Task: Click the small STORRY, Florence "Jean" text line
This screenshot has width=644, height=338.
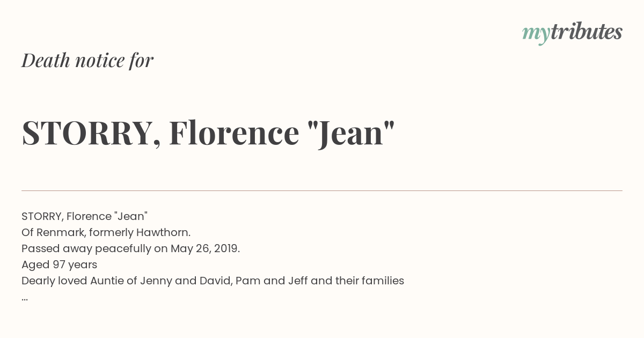Action: pos(84,216)
